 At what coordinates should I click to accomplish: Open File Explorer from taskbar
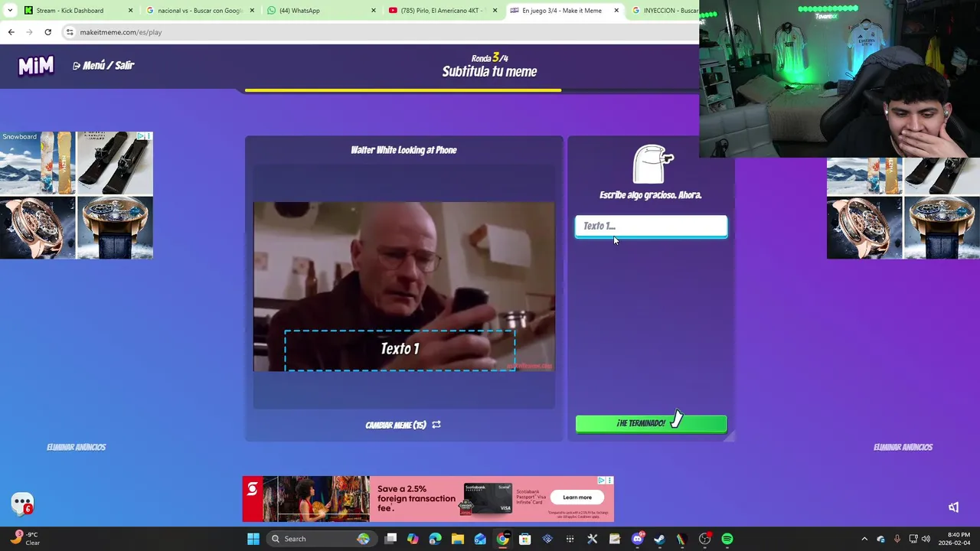point(457,539)
